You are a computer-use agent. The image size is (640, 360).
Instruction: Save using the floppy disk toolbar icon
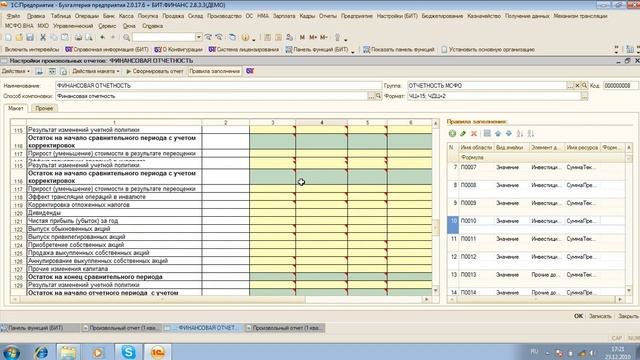coord(30,38)
